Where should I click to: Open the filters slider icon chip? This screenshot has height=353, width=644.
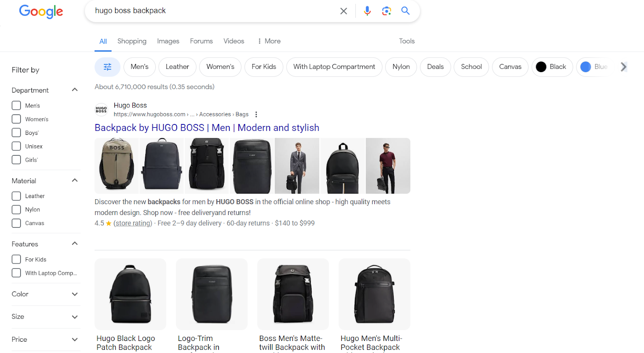[x=107, y=67]
